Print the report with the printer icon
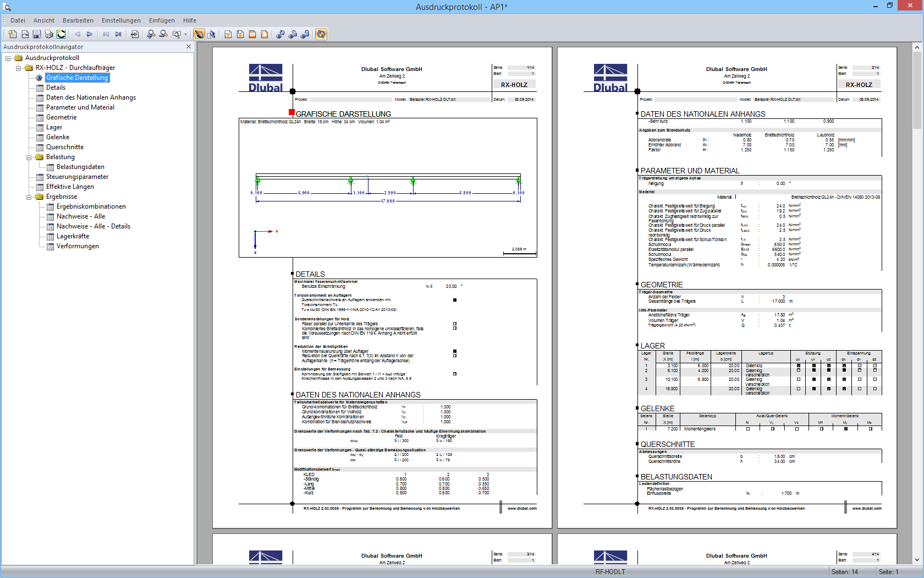 (49, 34)
